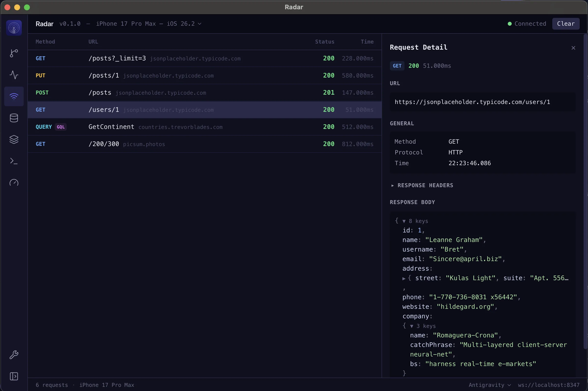Viewport: 588px width, 391px height.
Task: Expand the address object with street
Action: tap(404, 278)
